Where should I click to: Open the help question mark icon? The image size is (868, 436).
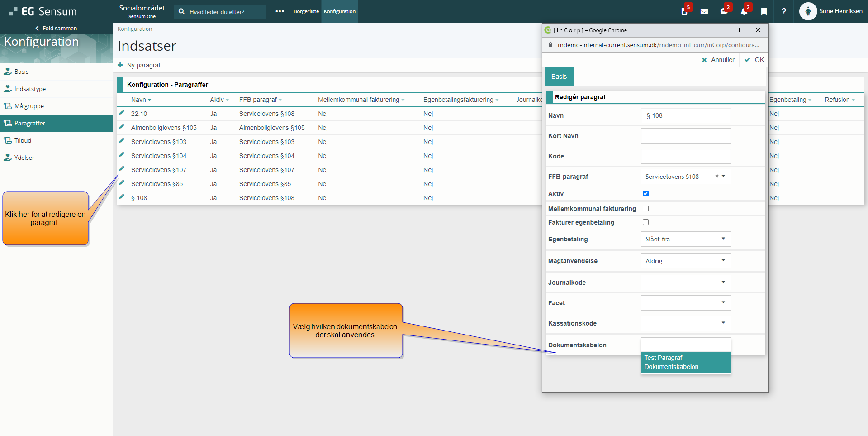784,11
